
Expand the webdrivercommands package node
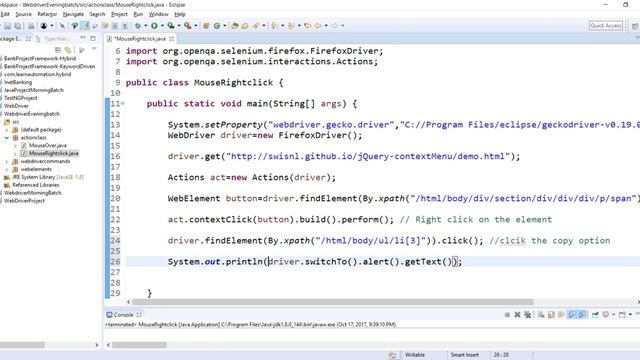tap(7, 161)
